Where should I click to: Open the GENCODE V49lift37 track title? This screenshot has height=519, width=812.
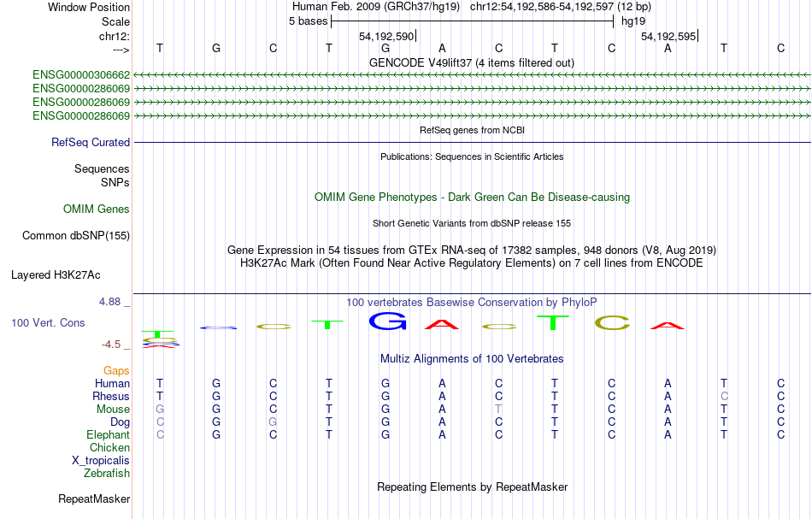point(471,62)
